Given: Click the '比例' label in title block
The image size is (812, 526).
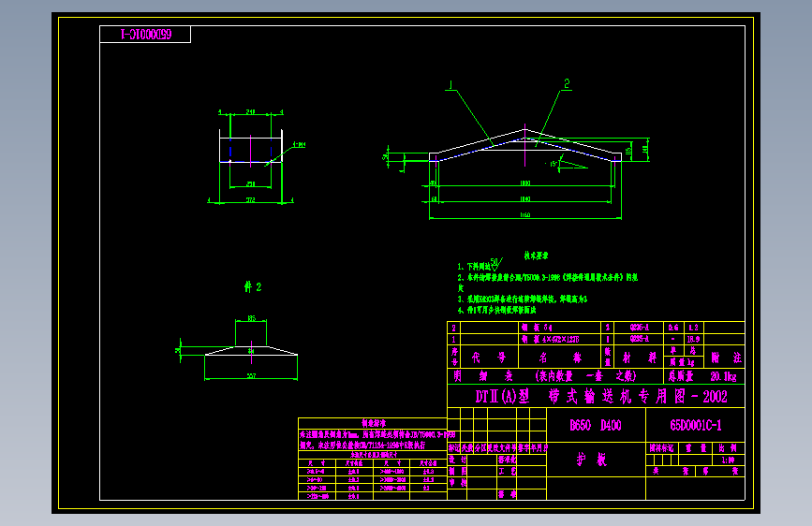Looking at the screenshot, I should 728,447.
